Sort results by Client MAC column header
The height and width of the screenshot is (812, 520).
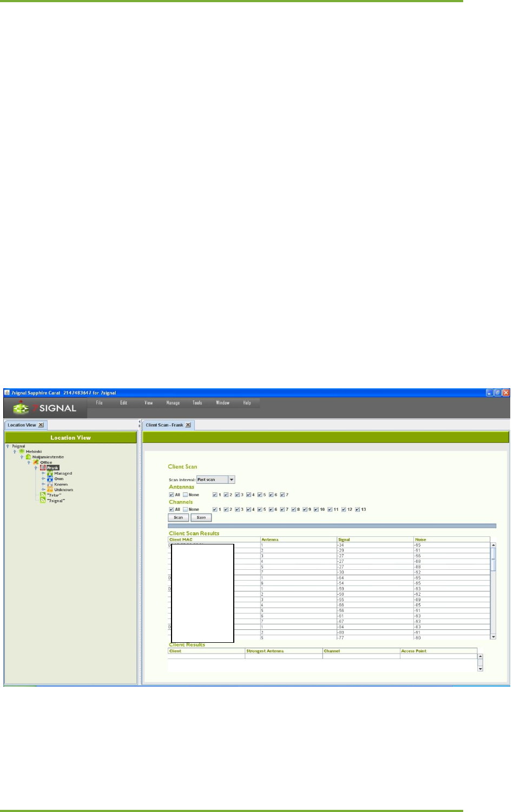(214, 540)
